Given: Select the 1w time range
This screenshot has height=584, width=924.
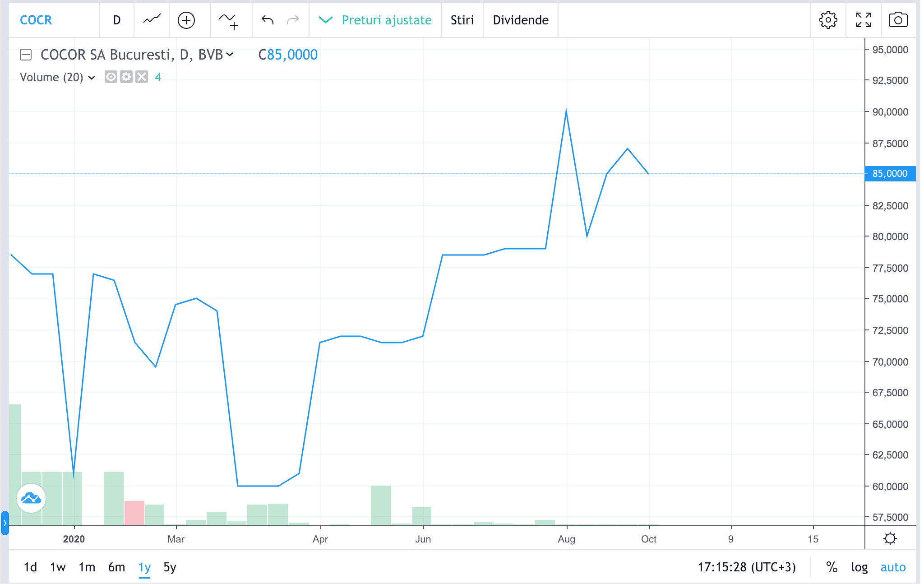Looking at the screenshot, I should 58,567.
